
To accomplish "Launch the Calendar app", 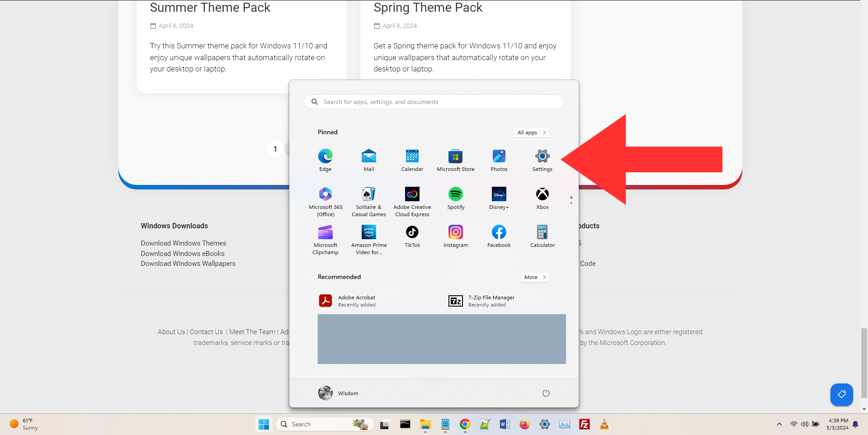I will tap(412, 160).
